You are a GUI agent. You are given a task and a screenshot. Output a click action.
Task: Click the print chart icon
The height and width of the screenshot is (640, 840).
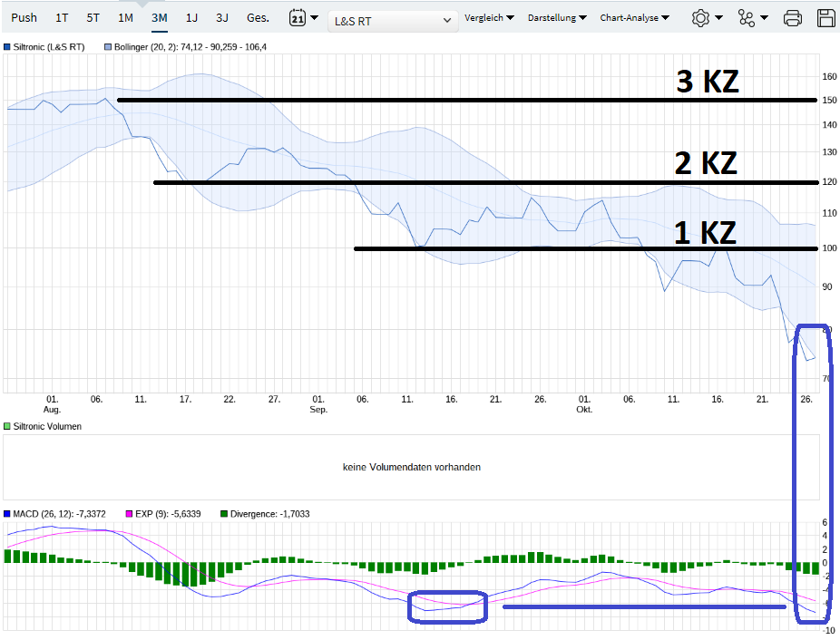[x=792, y=16]
